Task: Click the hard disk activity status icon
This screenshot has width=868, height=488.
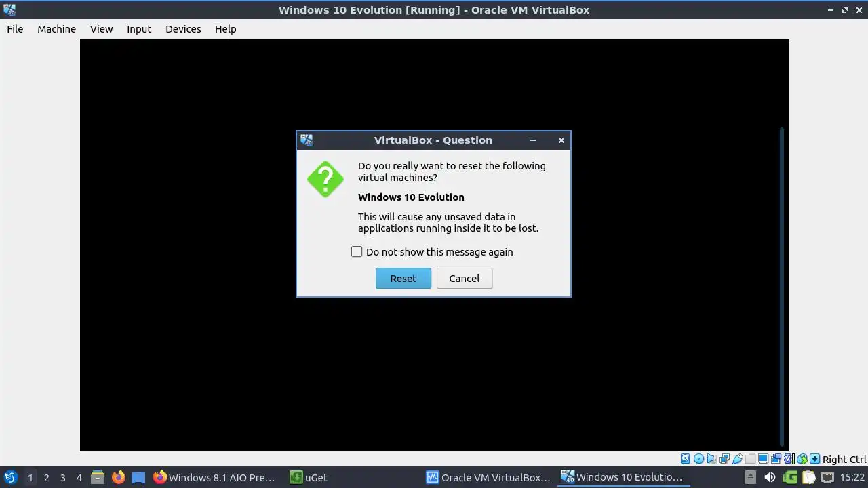Action: (685, 459)
